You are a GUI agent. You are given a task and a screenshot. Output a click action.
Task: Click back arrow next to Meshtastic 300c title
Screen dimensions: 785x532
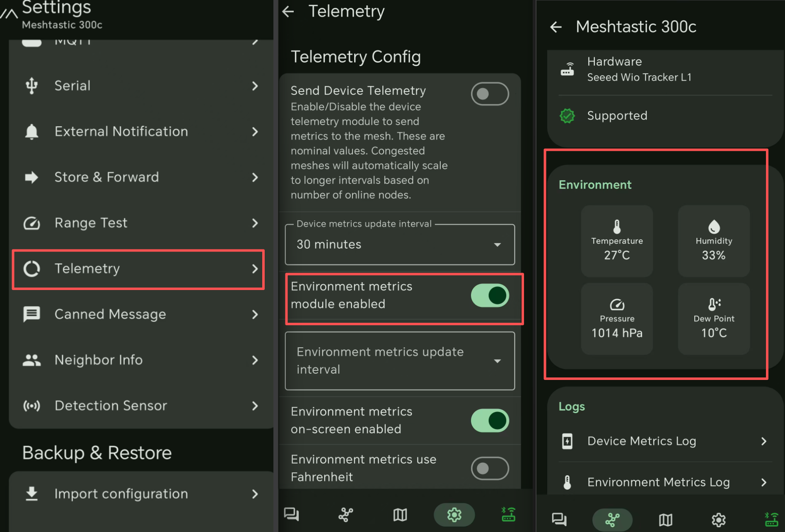556,27
